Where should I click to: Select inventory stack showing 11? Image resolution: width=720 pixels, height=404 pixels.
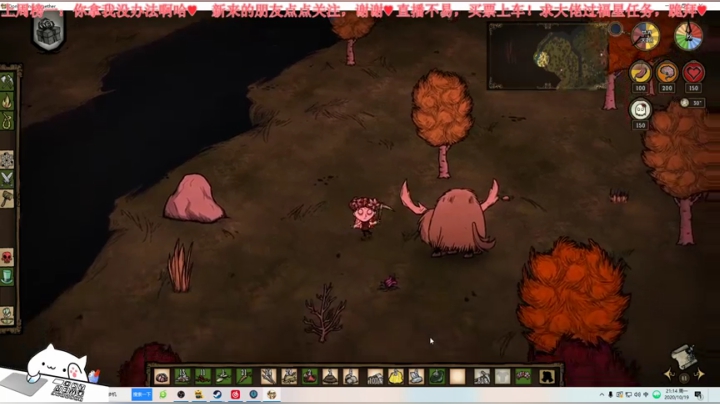tap(203, 376)
